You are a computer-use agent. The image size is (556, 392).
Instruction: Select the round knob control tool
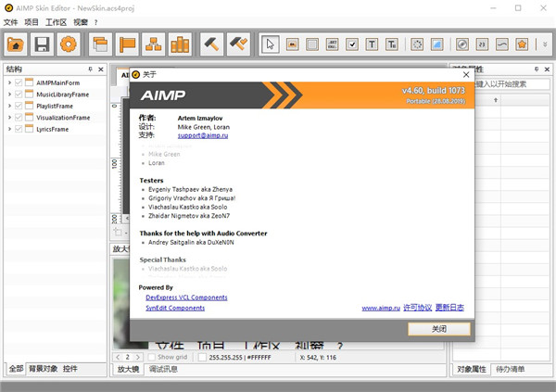462,44
